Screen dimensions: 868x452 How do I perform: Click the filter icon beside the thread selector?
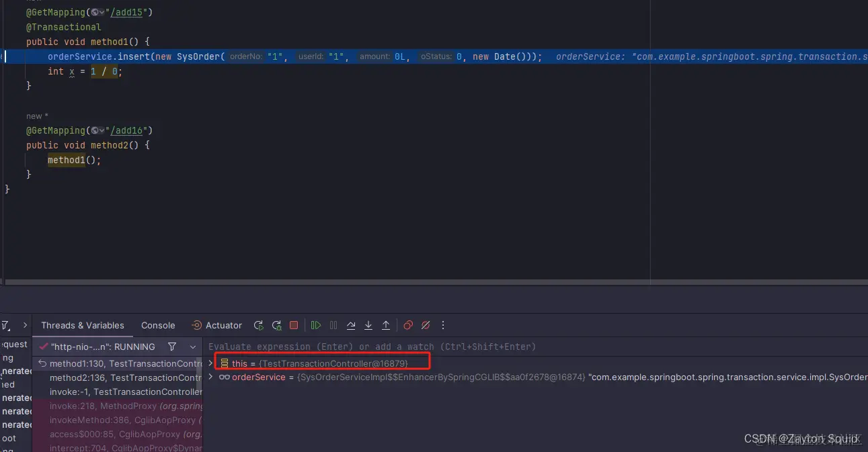tap(172, 347)
